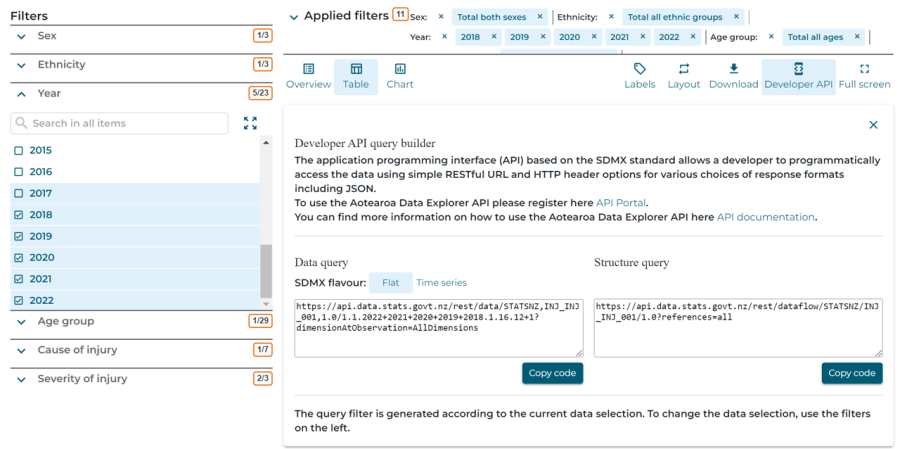Check the 2015 year checkbox
The height and width of the screenshot is (449, 900).
coord(19,150)
